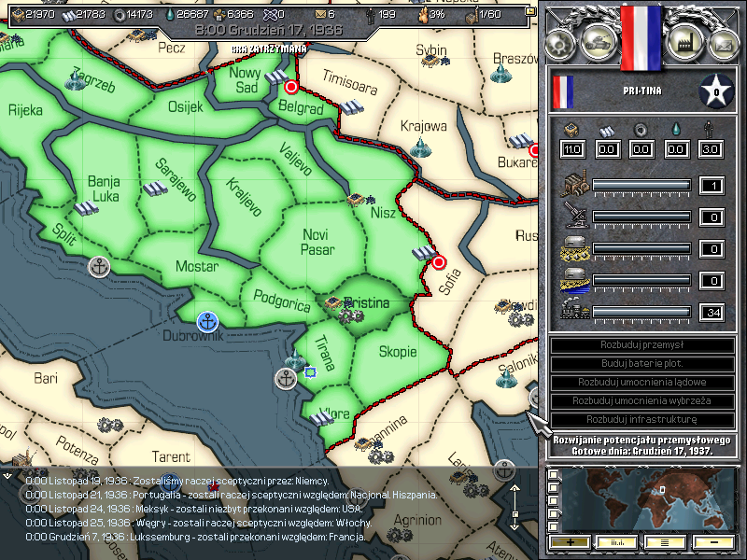Click the manpower soldier icon showing 199
The width and height of the screenshot is (747, 560).
coord(370,15)
